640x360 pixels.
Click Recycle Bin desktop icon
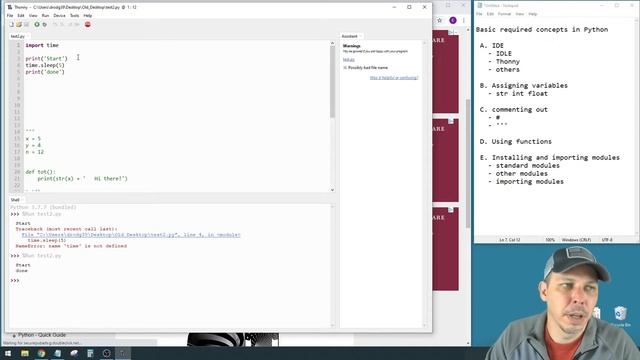(620, 316)
